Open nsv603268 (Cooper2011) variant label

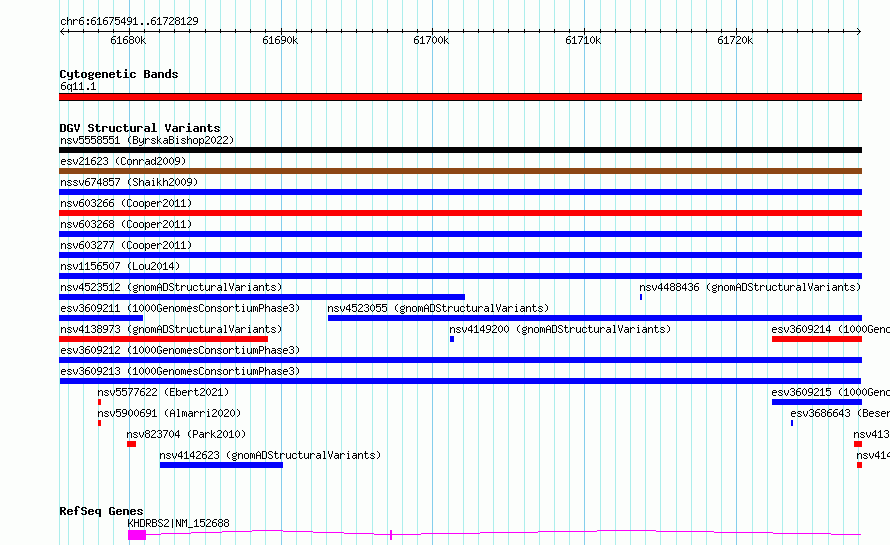point(126,224)
